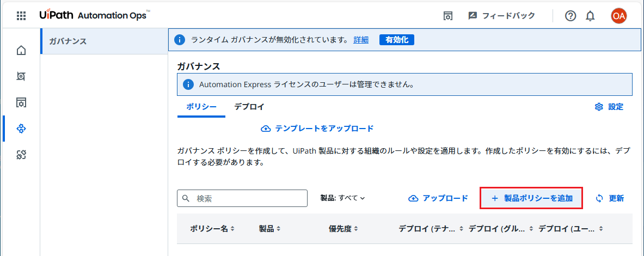Select the ポリシー tab
Image resolution: width=644 pixels, height=256 pixels.
[x=201, y=107]
